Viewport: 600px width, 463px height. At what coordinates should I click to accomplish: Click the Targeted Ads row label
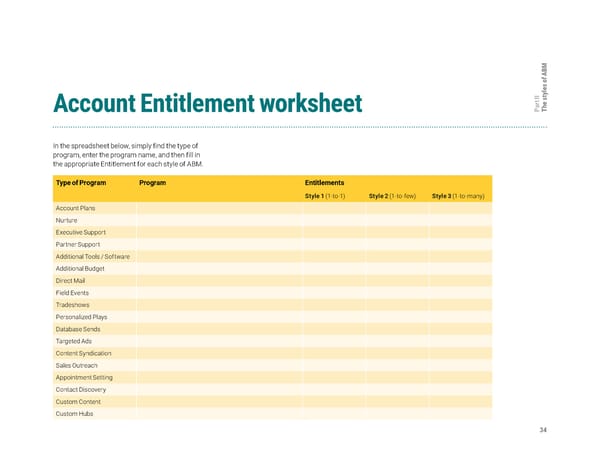pyautogui.click(x=75, y=341)
